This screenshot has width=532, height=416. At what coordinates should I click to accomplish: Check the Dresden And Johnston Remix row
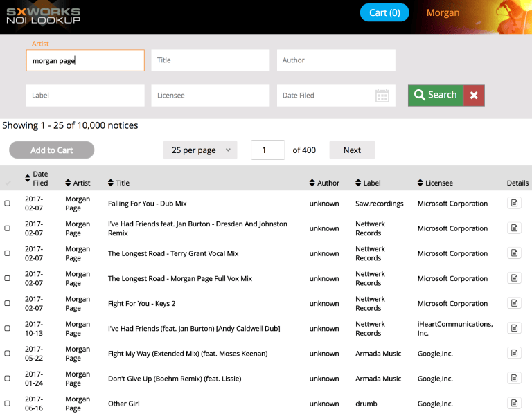click(7, 228)
